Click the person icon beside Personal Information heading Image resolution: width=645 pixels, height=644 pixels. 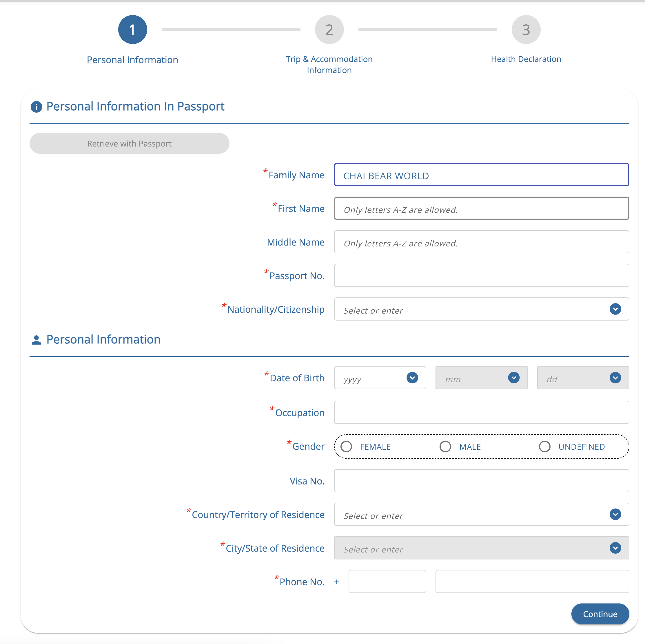coord(36,340)
